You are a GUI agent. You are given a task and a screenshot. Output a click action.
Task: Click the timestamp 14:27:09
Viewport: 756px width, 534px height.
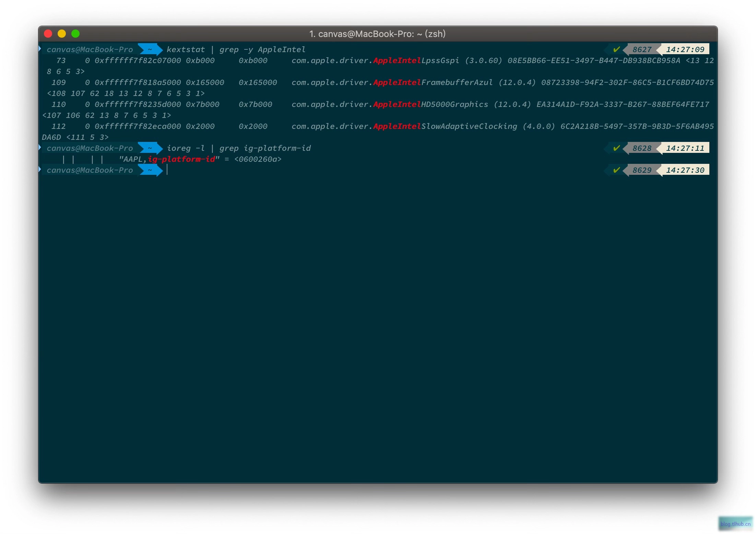[x=685, y=50]
